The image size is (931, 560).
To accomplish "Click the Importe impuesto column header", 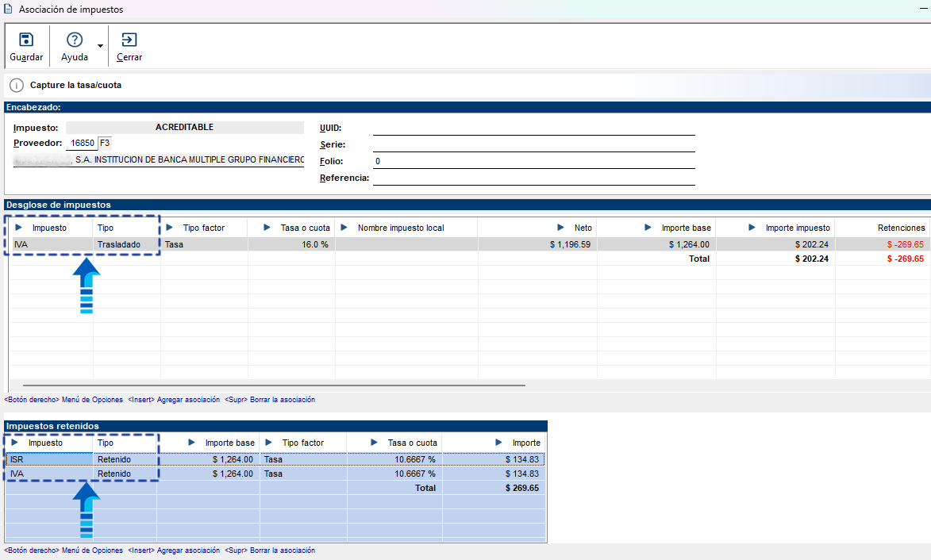I will tap(797, 228).
